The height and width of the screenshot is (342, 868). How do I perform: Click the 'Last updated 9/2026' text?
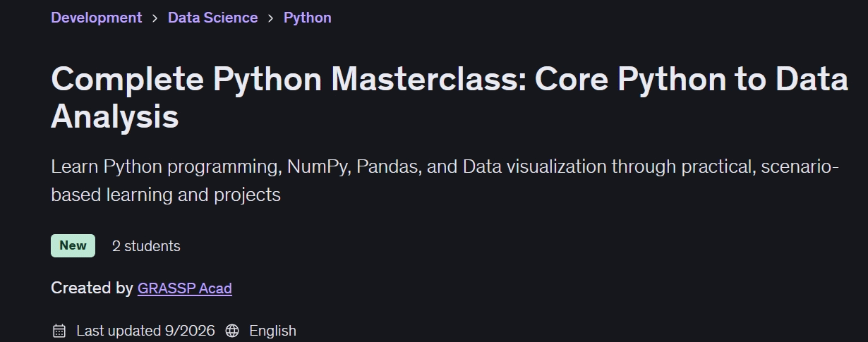[145, 331]
